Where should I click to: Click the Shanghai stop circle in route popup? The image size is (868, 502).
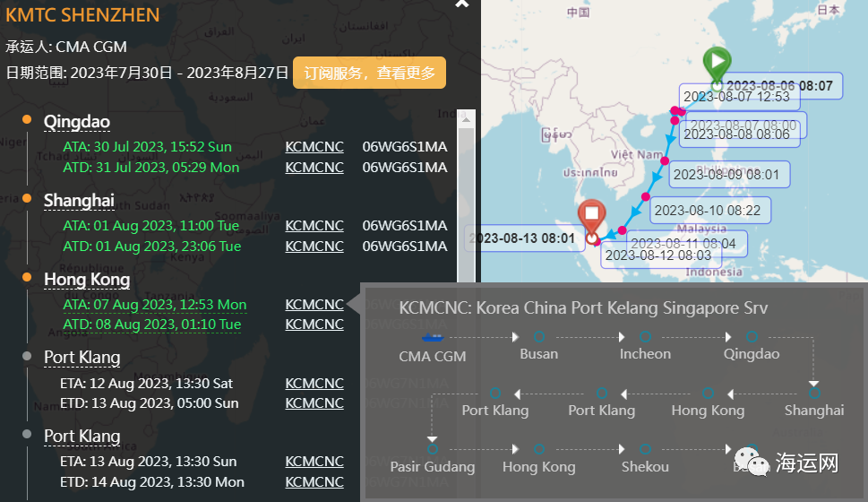click(813, 394)
